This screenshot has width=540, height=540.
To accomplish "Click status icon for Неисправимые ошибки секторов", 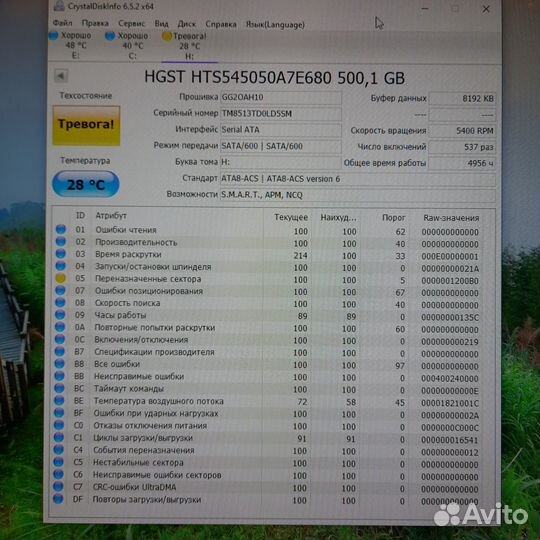I will (x=59, y=474).
